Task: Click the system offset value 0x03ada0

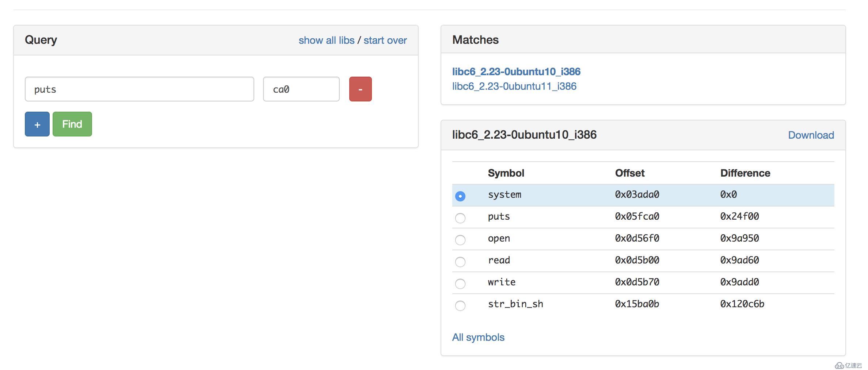Action: (x=637, y=194)
